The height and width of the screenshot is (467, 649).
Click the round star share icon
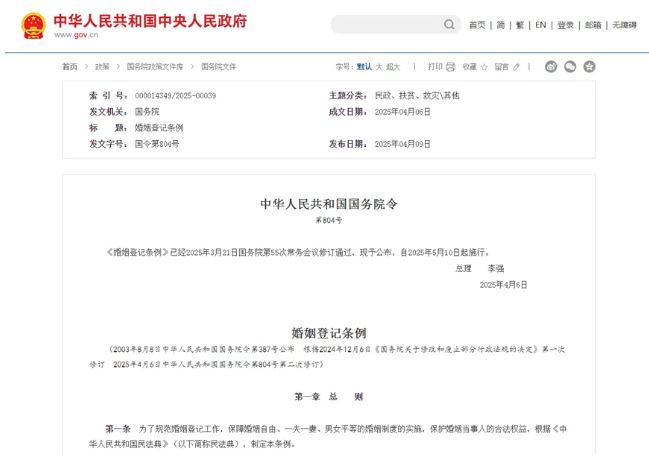click(x=589, y=67)
